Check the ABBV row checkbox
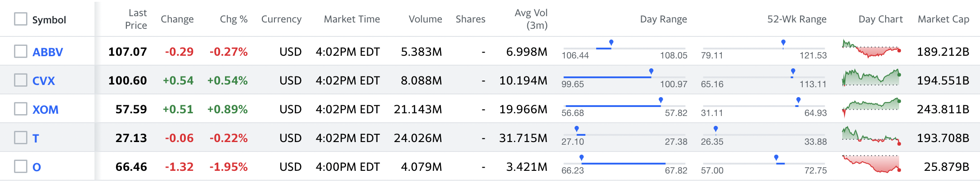The height and width of the screenshot is (187, 980). coord(21,51)
